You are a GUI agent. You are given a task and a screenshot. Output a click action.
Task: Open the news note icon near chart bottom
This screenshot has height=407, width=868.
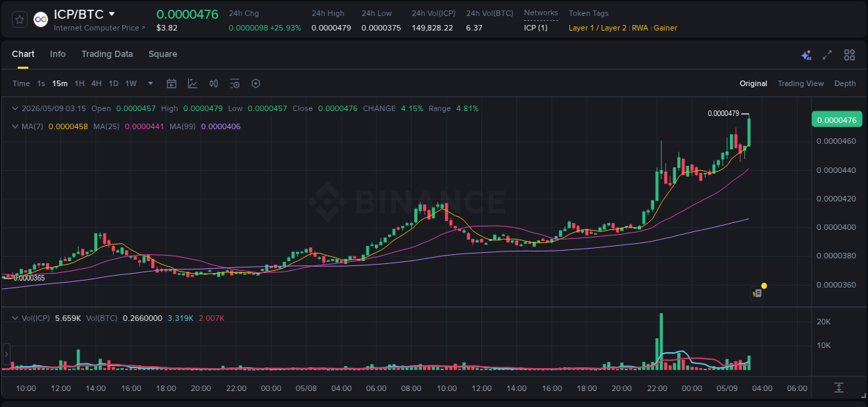[758, 293]
